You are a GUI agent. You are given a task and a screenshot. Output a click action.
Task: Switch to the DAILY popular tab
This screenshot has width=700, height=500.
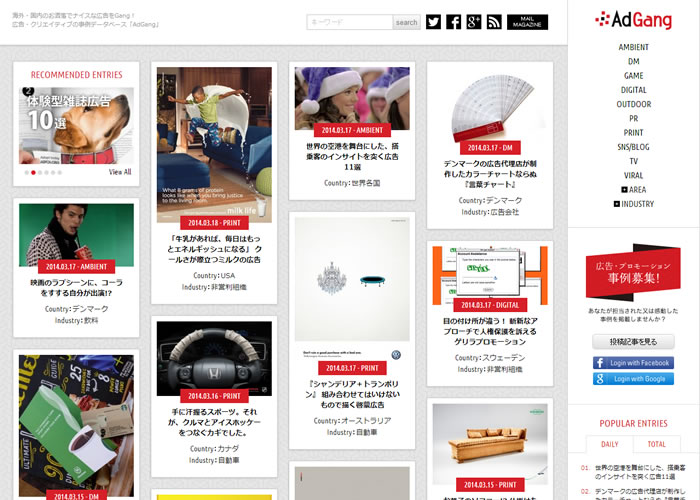tap(609, 444)
